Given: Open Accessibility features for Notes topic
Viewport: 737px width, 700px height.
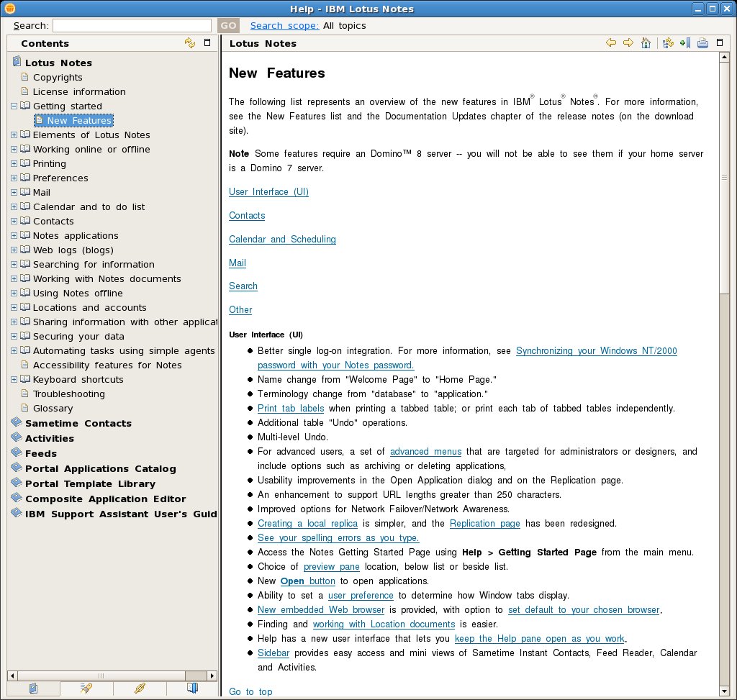Looking at the screenshot, I should coord(107,365).
